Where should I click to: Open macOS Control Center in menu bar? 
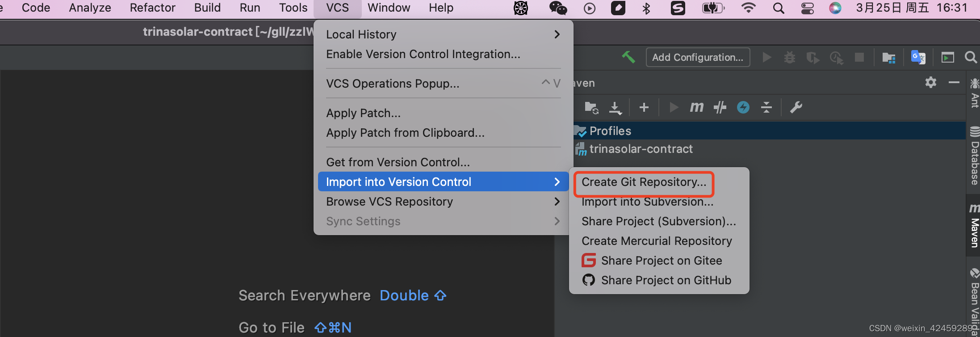[808, 8]
